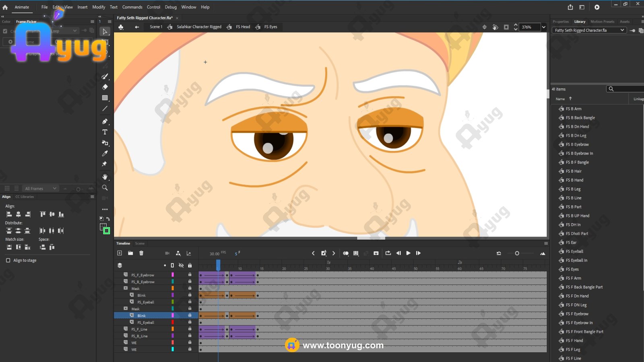Select the Asset Warp pin tool
The image size is (644, 362).
pyautogui.click(x=105, y=164)
